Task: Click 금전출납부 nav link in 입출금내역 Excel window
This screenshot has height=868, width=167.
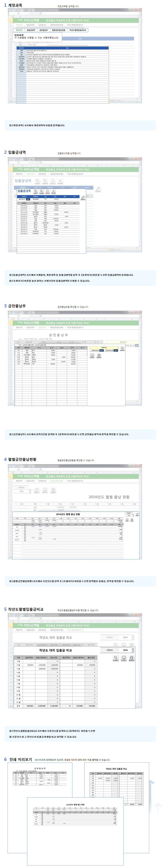Action: (x=43, y=174)
